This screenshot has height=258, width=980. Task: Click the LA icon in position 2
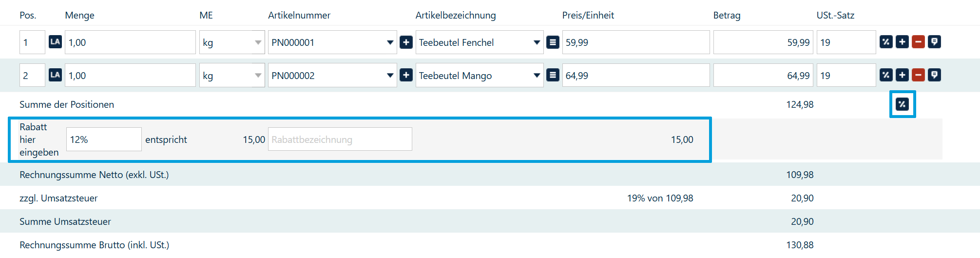pyautogui.click(x=55, y=75)
